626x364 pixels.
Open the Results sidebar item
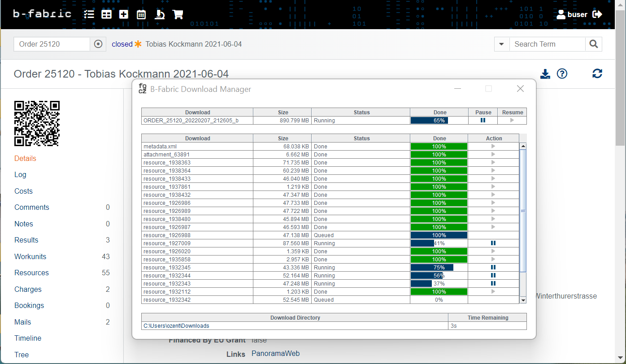point(26,240)
